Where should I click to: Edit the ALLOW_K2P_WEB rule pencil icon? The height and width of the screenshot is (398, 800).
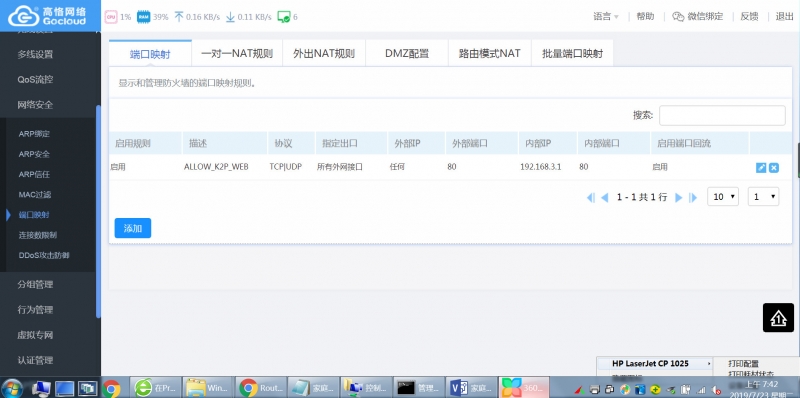click(761, 168)
